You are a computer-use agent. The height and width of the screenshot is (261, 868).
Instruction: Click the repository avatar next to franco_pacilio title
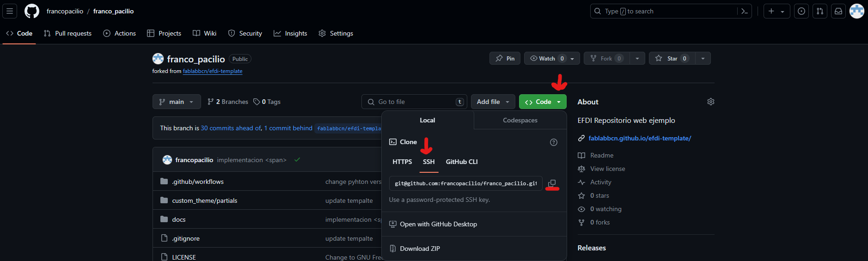click(x=158, y=59)
